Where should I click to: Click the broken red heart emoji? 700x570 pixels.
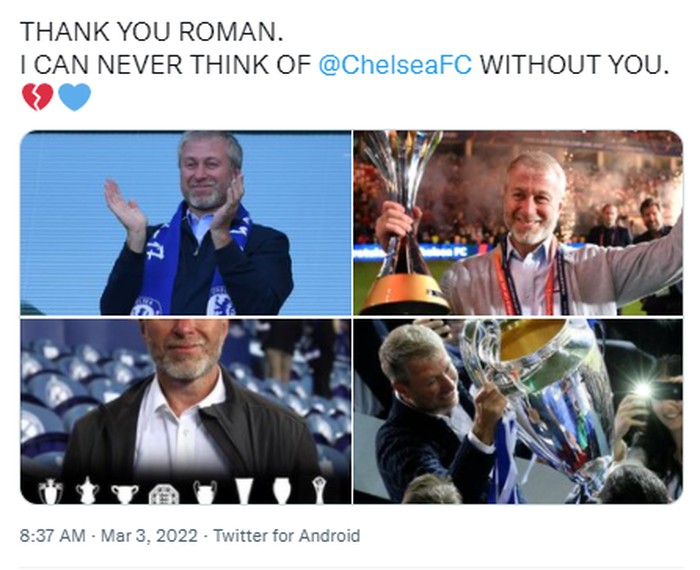(37, 97)
